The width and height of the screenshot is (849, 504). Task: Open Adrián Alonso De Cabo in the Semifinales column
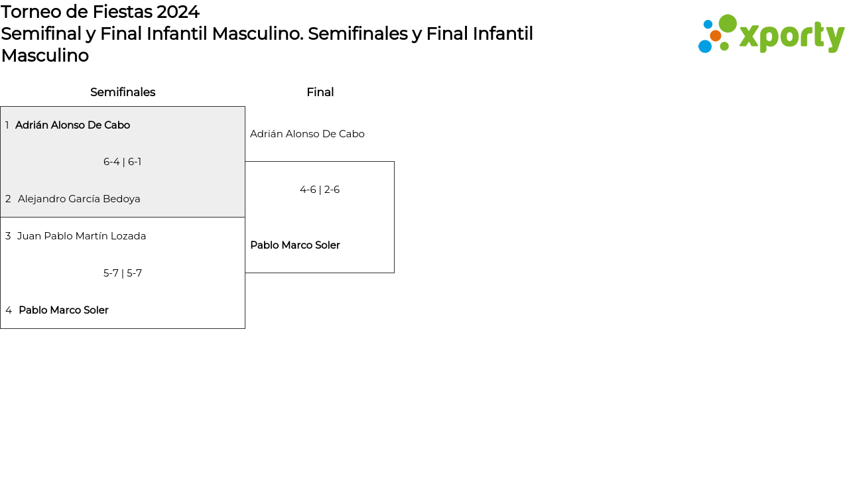pyautogui.click(x=72, y=125)
